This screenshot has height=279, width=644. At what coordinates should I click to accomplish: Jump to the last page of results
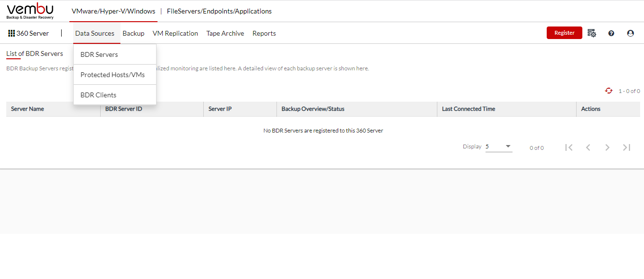[627, 147]
